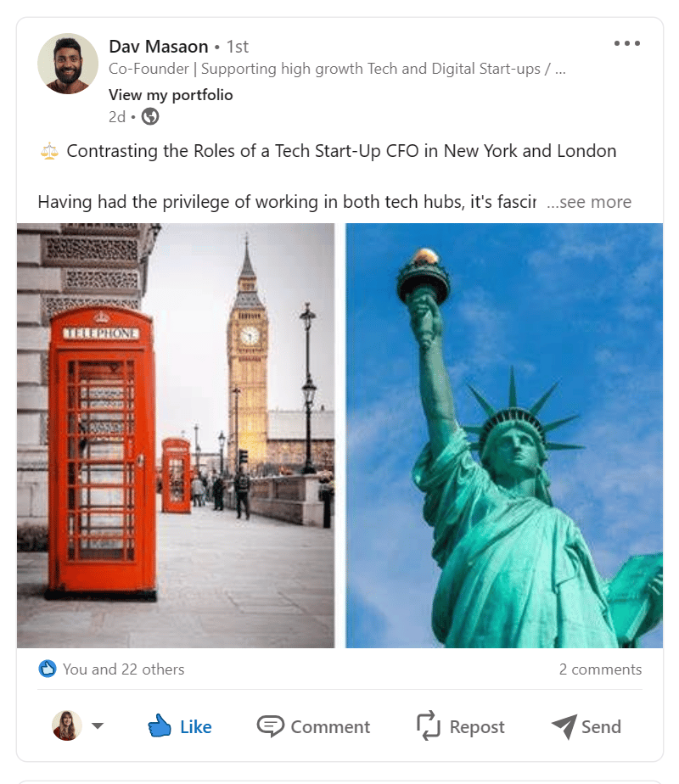This screenshot has width=679, height=784.
Task: Open Dav Masaon's profile picture
Action: click(68, 64)
